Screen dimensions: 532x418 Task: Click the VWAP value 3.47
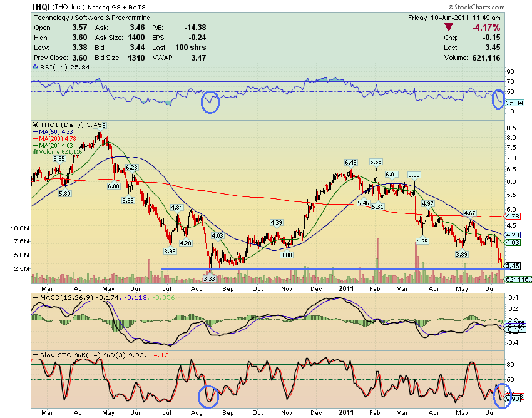(199, 58)
